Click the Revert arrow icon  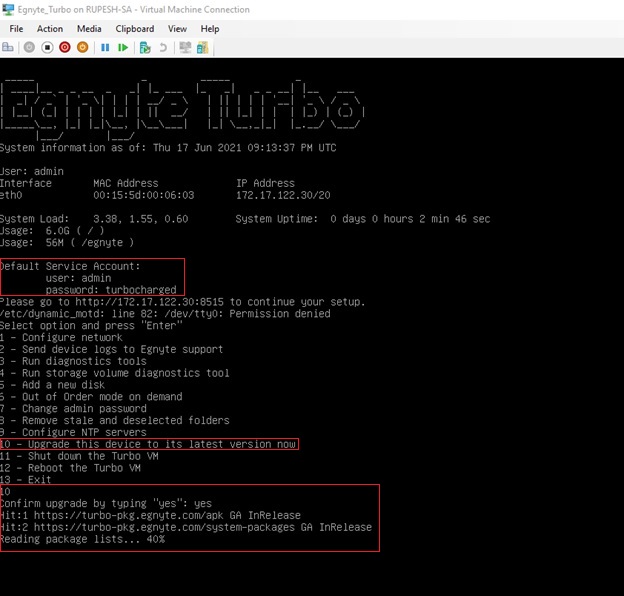coord(163,48)
